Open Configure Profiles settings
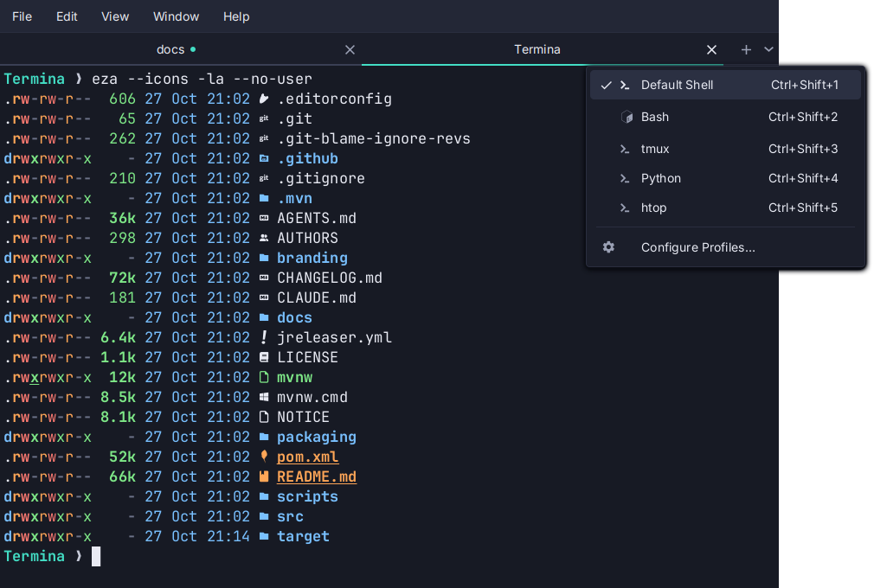874x588 pixels. pyautogui.click(x=725, y=247)
